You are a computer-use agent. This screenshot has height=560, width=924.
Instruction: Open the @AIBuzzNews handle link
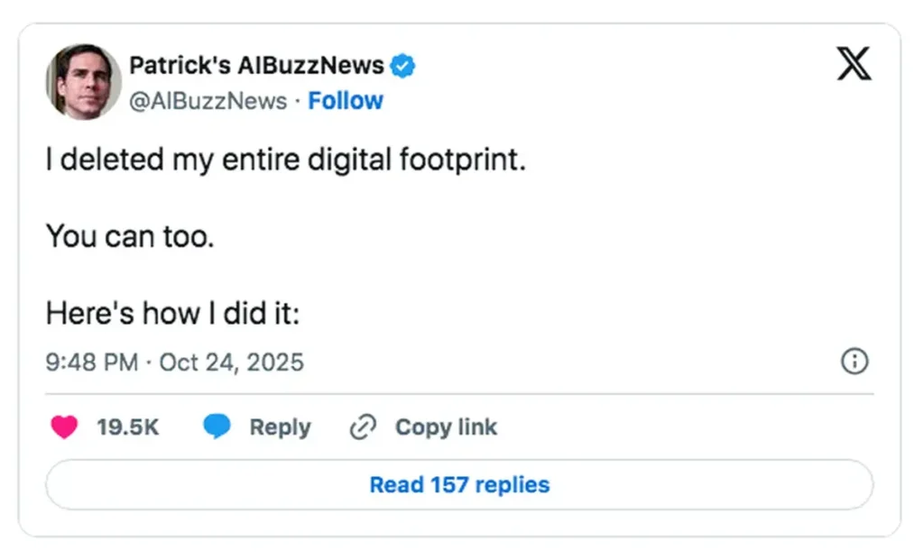tap(208, 101)
